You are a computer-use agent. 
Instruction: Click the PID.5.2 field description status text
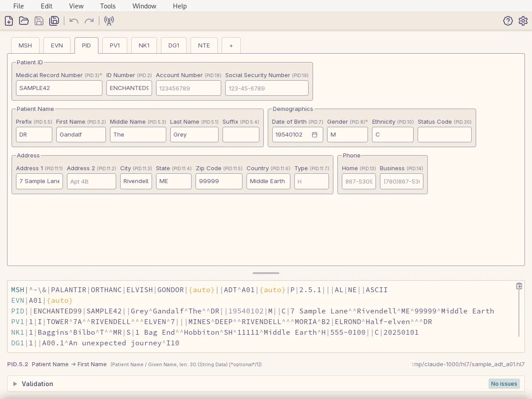(x=134, y=364)
